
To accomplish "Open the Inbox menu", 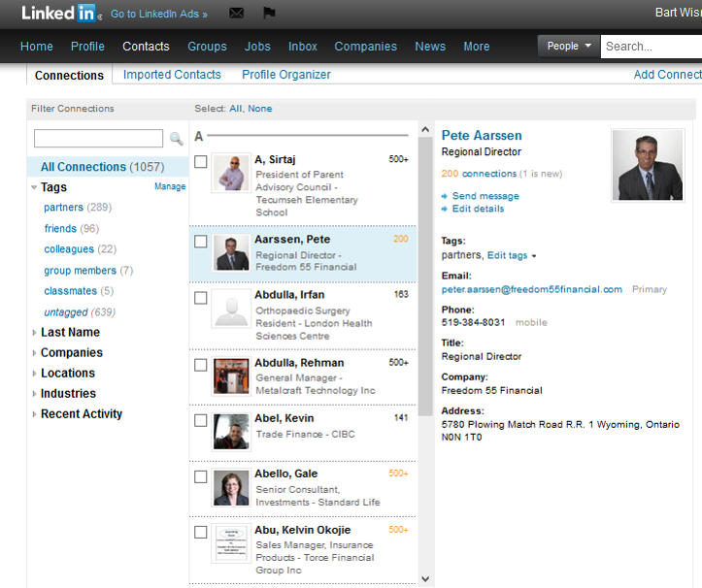I will tap(303, 47).
